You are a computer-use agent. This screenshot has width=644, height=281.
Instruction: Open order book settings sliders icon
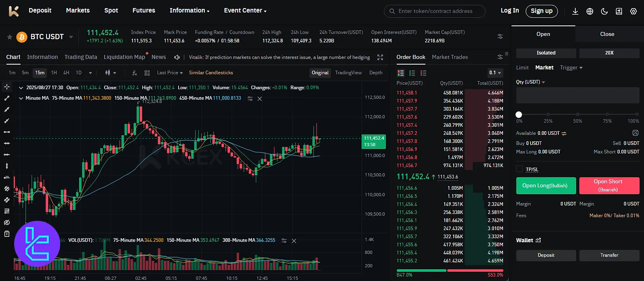click(500, 57)
